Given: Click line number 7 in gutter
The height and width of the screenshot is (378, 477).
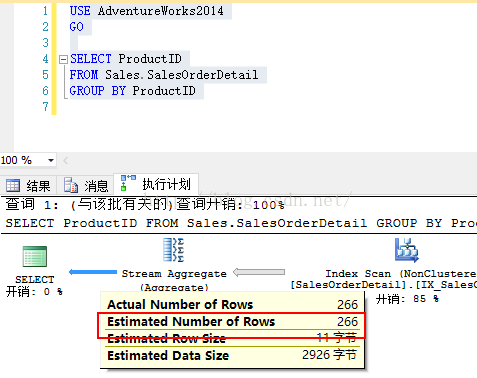Looking at the screenshot, I should tap(45, 107).
